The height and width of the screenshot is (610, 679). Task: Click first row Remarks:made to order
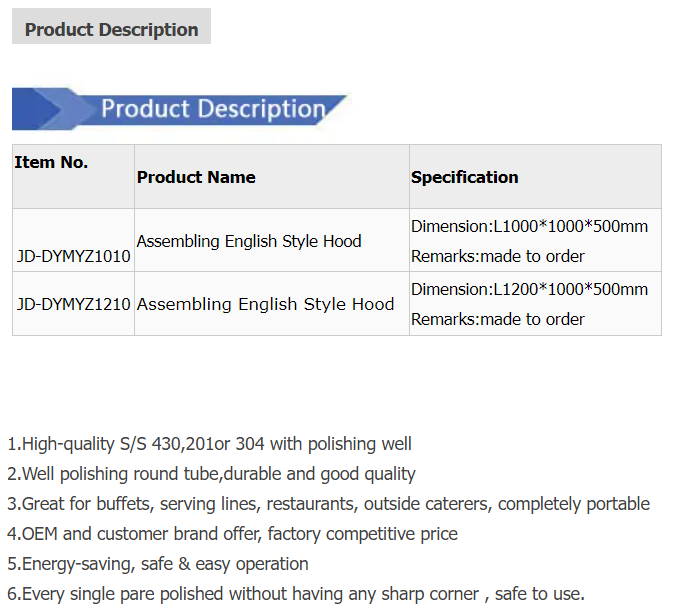(498, 256)
